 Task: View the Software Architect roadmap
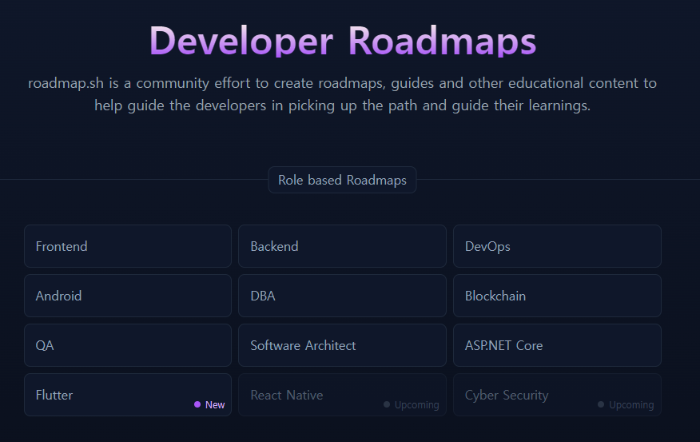click(x=342, y=345)
